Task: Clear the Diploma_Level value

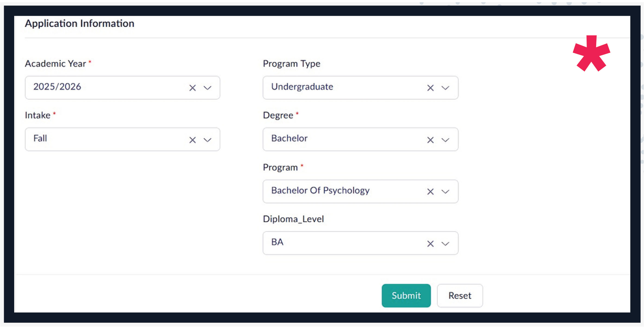Action: (x=430, y=244)
